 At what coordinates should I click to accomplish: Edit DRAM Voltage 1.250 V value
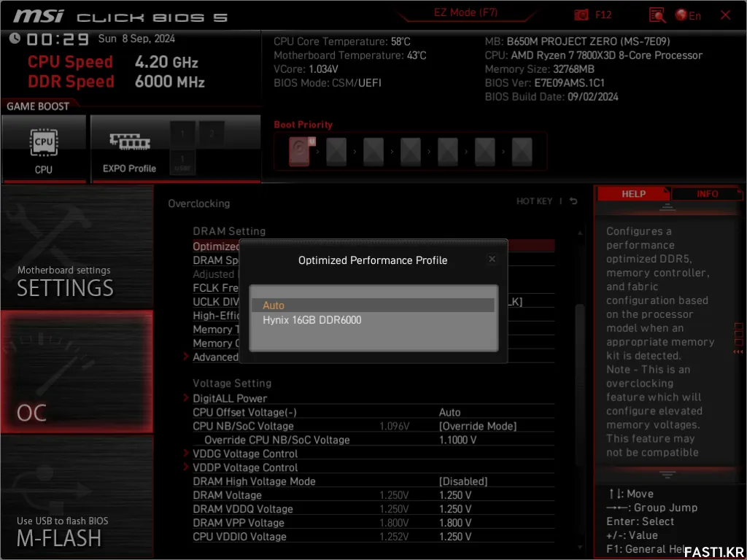point(455,495)
